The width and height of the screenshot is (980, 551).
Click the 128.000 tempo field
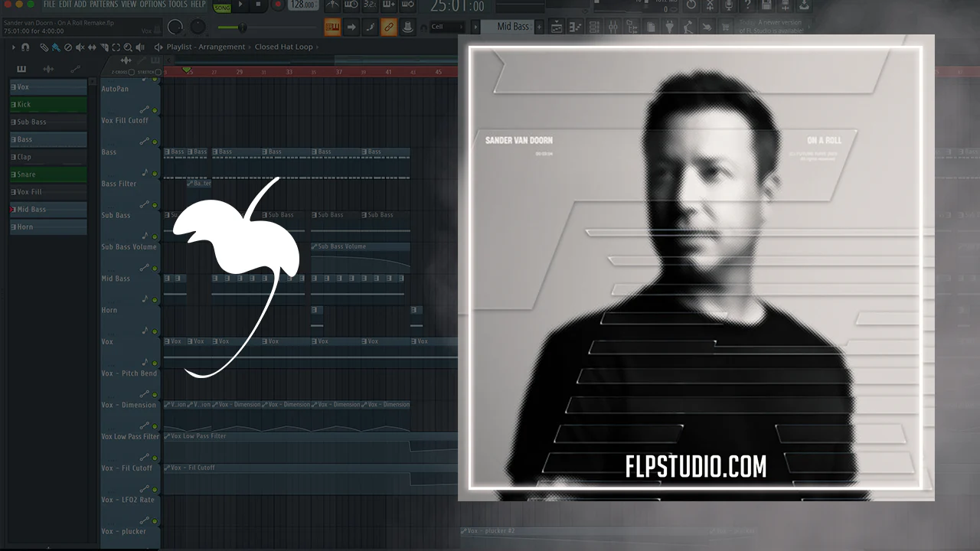(304, 5)
